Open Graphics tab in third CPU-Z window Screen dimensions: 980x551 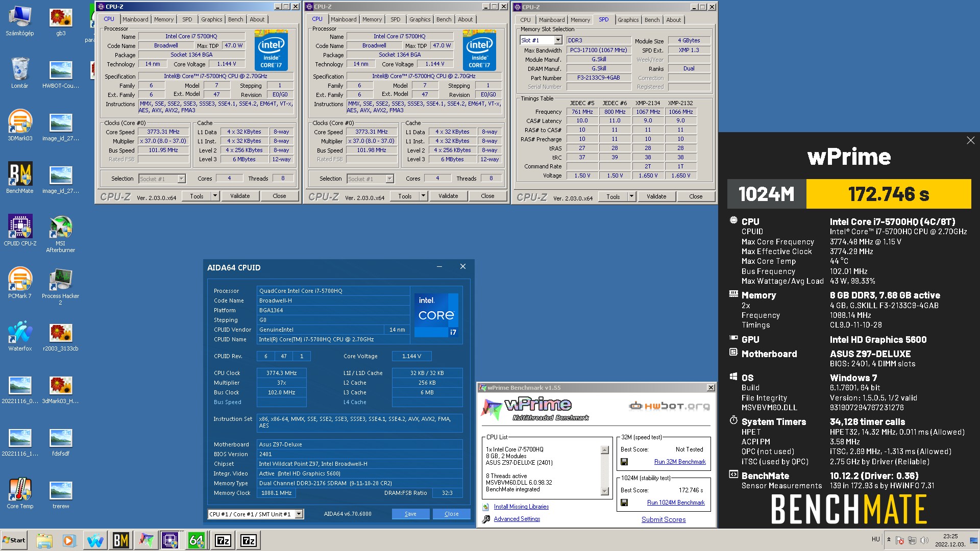click(x=628, y=20)
